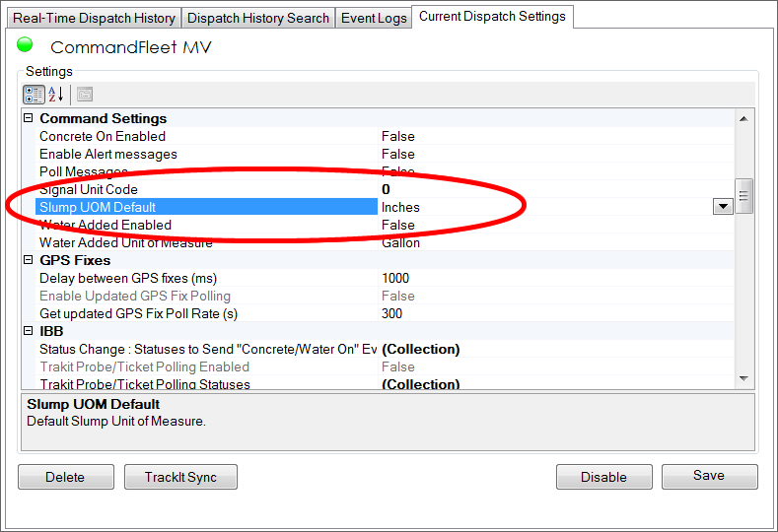Click the Default Slump Unit of Measure description
This screenshot has height=532, width=778.
116,421
